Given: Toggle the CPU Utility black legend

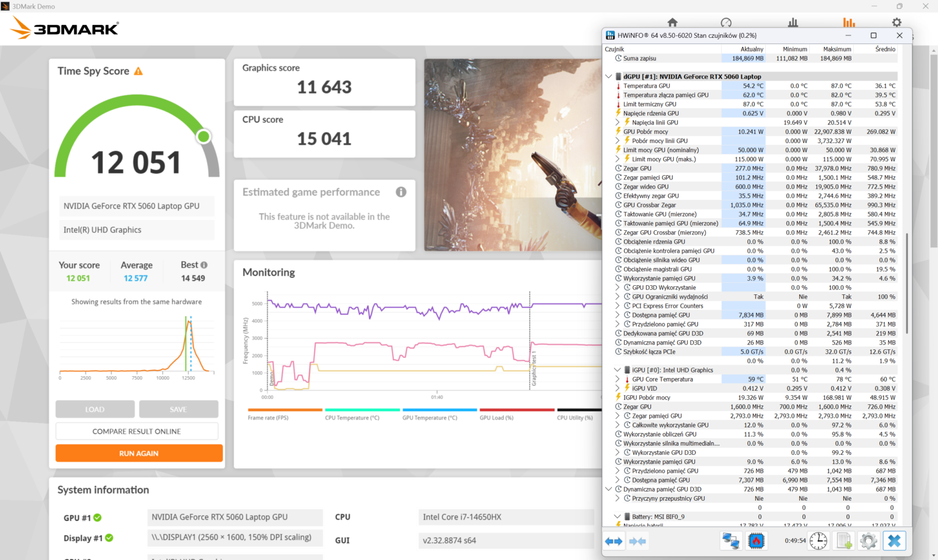Looking at the screenshot, I should point(579,415).
